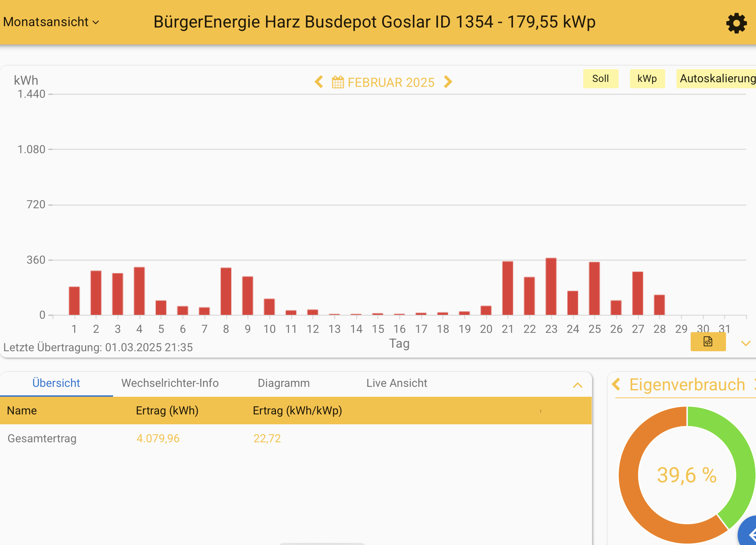This screenshot has width=756, height=545.
Task: Go to next month with right arrow
Action: (448, 82)
